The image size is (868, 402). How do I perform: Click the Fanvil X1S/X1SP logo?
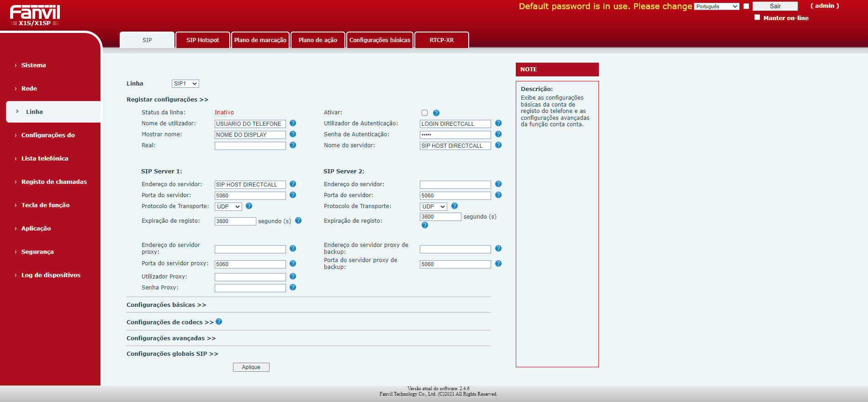tap(35, 15)
